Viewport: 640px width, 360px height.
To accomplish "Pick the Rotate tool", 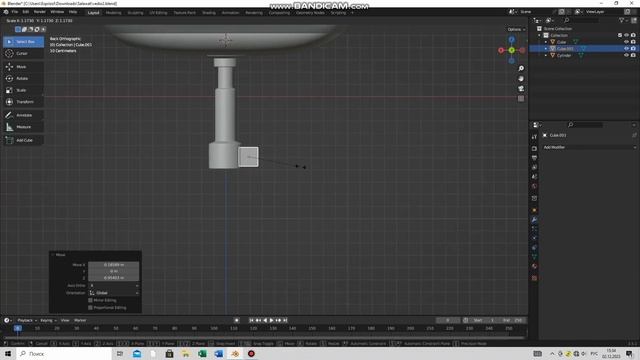I will point(24,78).
